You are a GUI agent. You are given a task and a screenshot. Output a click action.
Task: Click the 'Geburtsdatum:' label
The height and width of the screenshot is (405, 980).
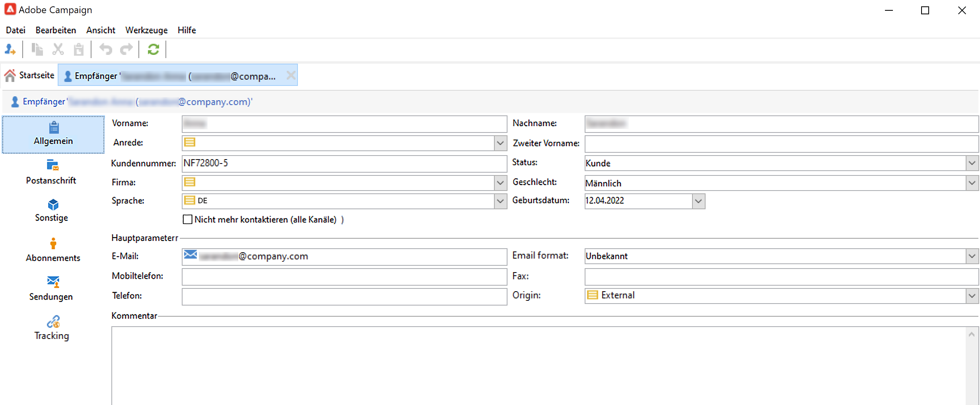[x=541, y=201]
